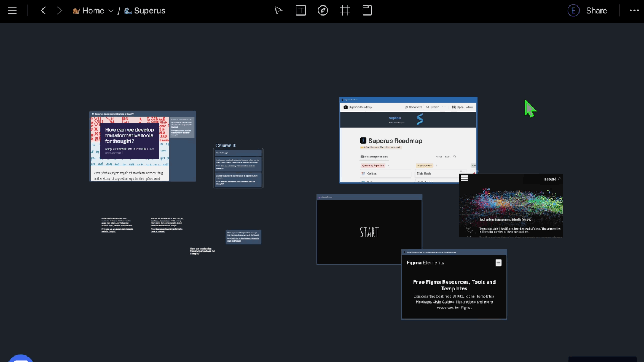Open the Slide Dock kanban item
Screen dimensions: 644x362
pyautogui.click(x=436, y=174)
